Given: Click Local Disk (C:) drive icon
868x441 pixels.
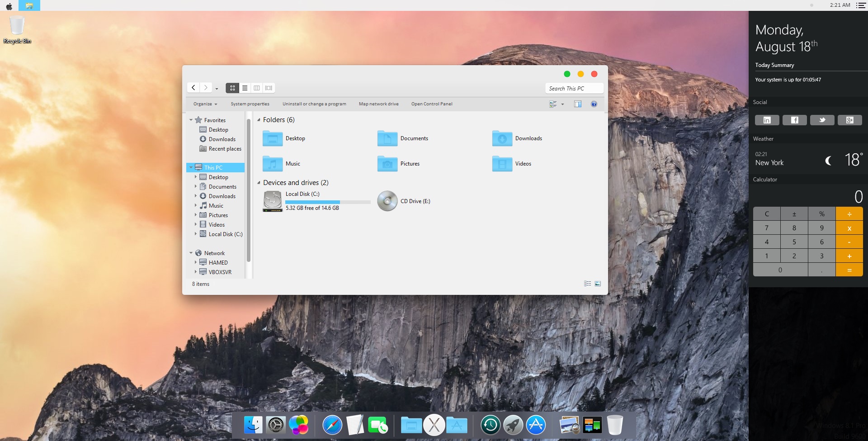Looking at the screenshot, I should pos(273,201).
